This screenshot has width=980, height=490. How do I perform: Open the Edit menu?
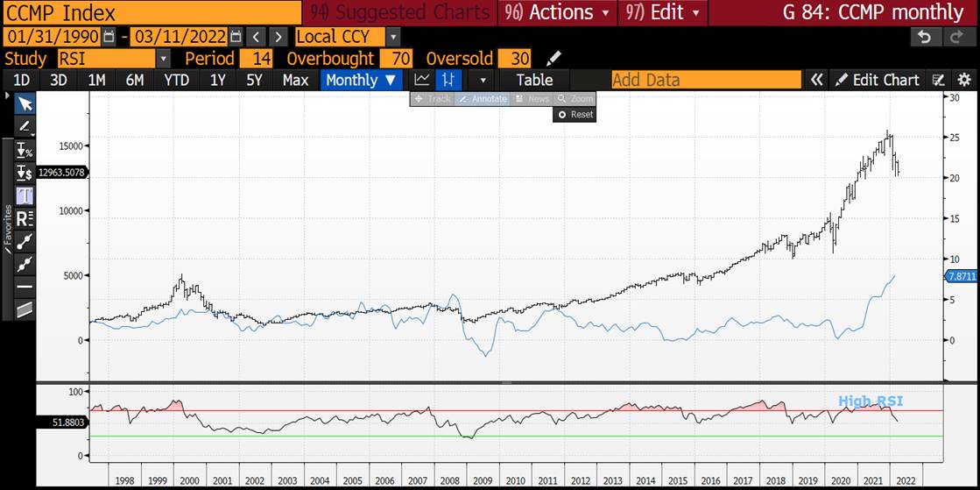tap(663, 12)
